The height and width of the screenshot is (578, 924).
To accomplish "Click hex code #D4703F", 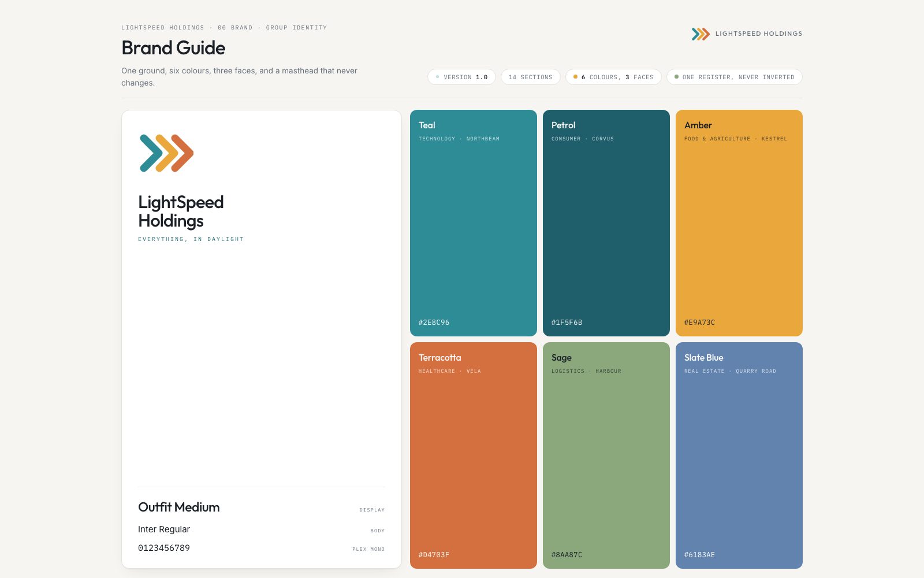I will pyautogui.click(x=434, y=555).
